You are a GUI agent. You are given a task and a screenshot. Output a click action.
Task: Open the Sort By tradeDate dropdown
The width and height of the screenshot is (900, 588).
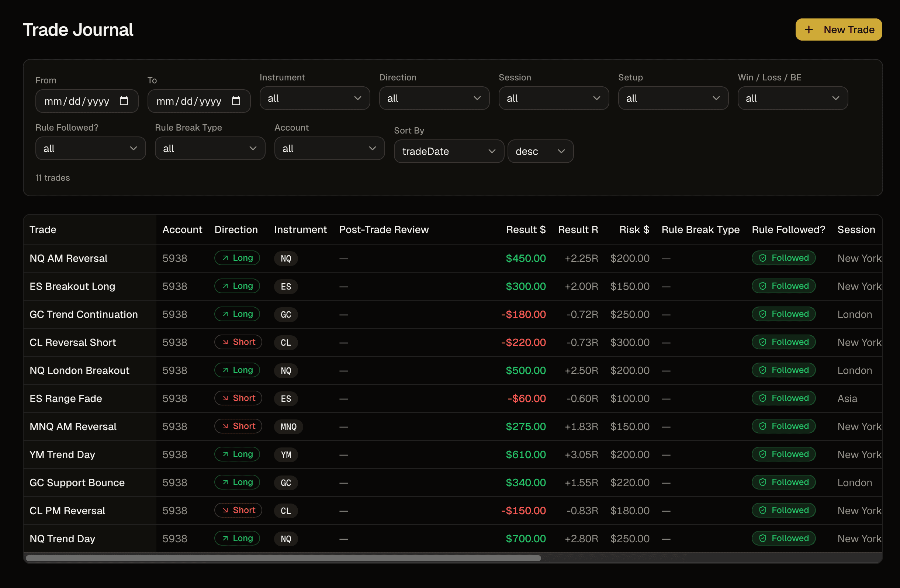tap(449, 152)
